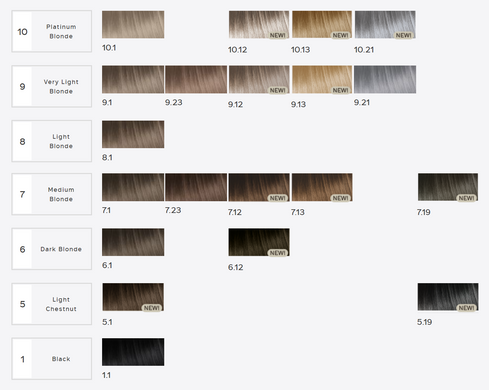Click the "7.19" shade label
Screen dimensions: 489x390
click(x=423, y=212)
